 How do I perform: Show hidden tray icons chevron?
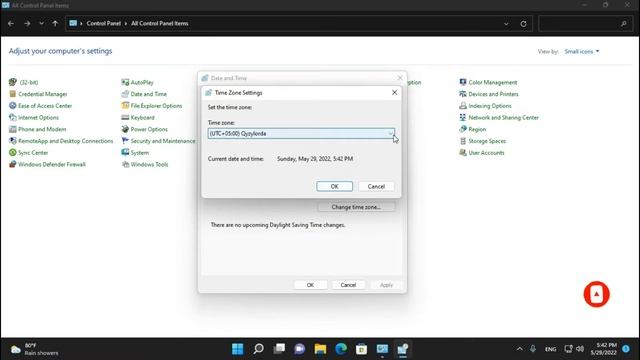[x=520, y=349]
